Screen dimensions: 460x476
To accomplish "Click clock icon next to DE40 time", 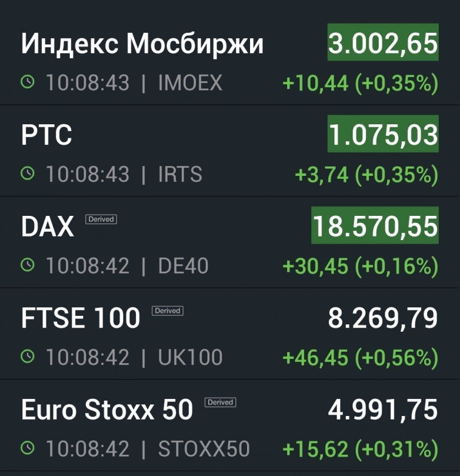I will [x=28, y=266].
